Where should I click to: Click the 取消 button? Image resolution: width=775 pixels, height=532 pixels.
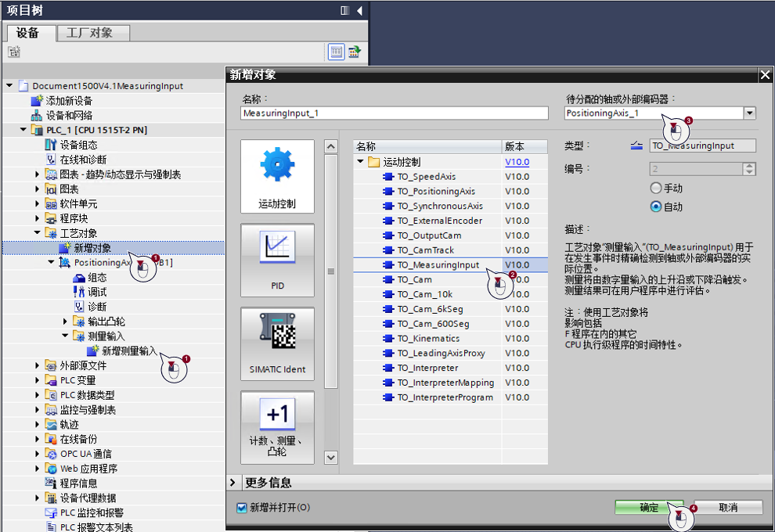pos(728,507)
